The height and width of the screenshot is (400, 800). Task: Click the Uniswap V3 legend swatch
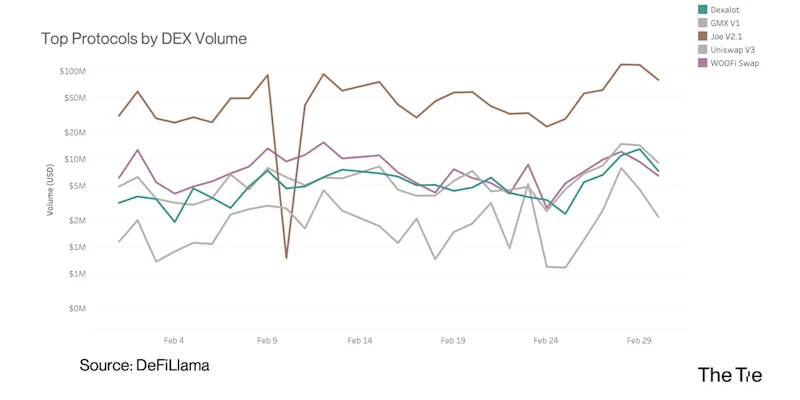[x=703, y=49]
